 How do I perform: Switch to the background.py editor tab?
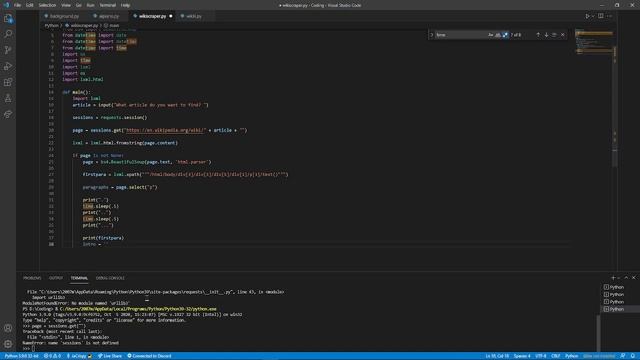click(x=64, y=16)
